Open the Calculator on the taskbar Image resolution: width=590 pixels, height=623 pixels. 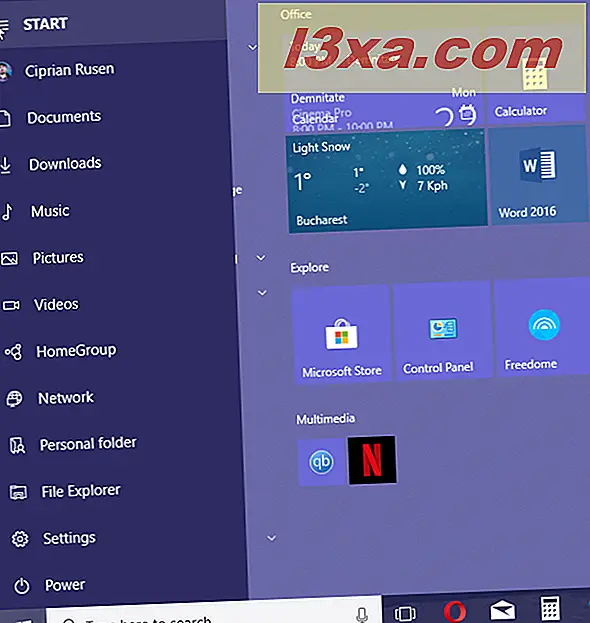(x=551, y=608)
